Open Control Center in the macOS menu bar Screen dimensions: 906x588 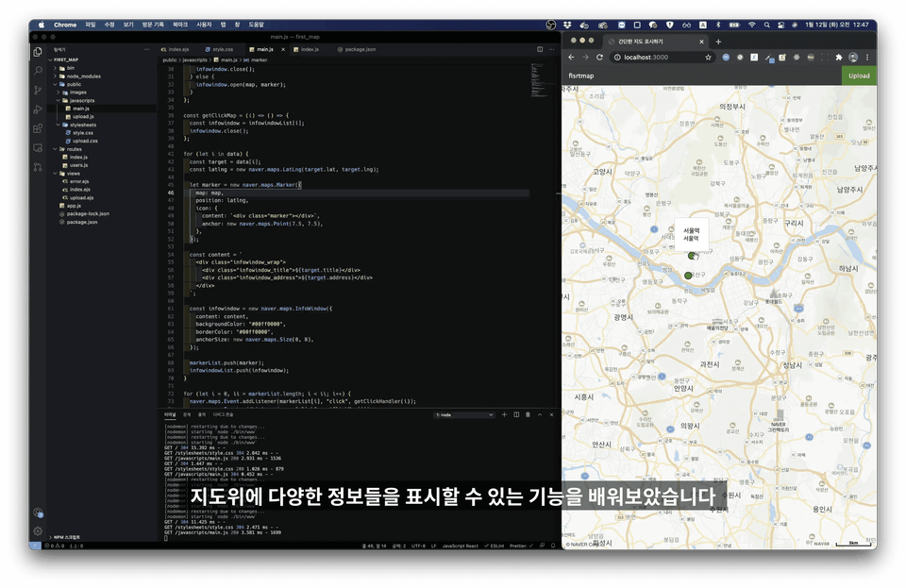781,25
